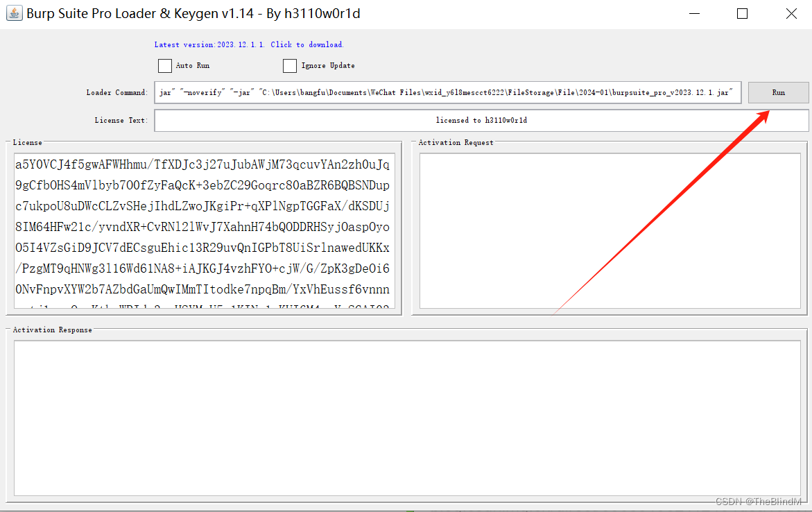The image size is (812, 512).
Task: Click license line starting '/PzgMT9qHNWg'
Action: point(202,268)
